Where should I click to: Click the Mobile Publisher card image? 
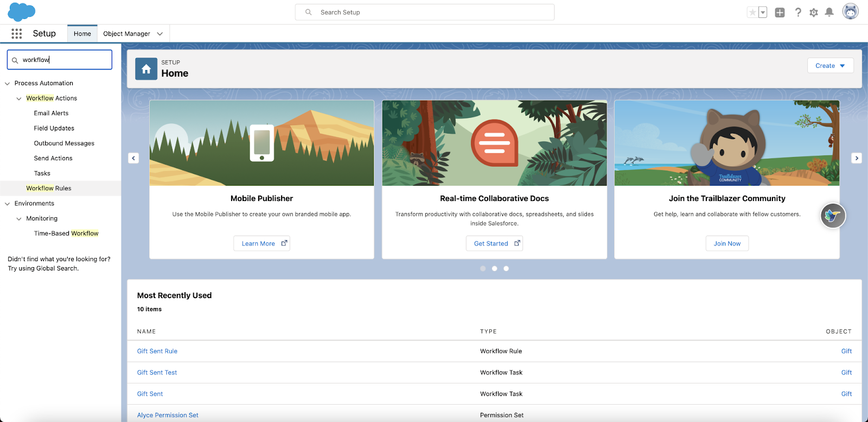click(x=261, y=143)
